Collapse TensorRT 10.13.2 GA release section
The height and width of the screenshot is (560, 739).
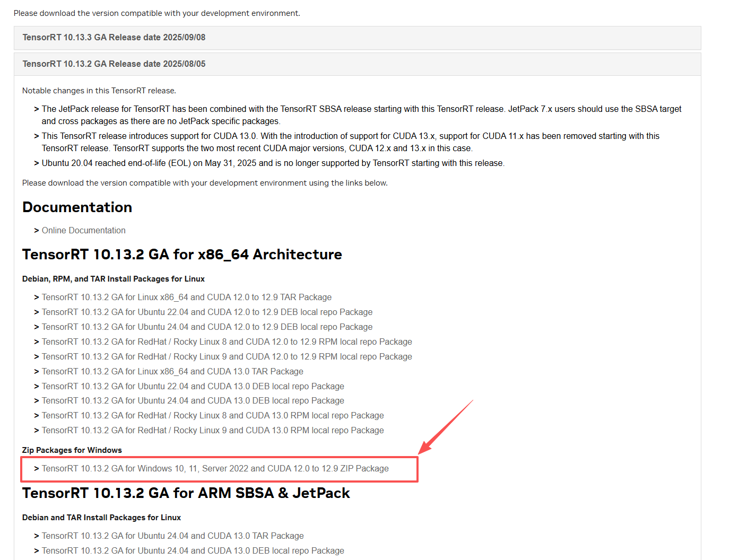pos(114,64)
